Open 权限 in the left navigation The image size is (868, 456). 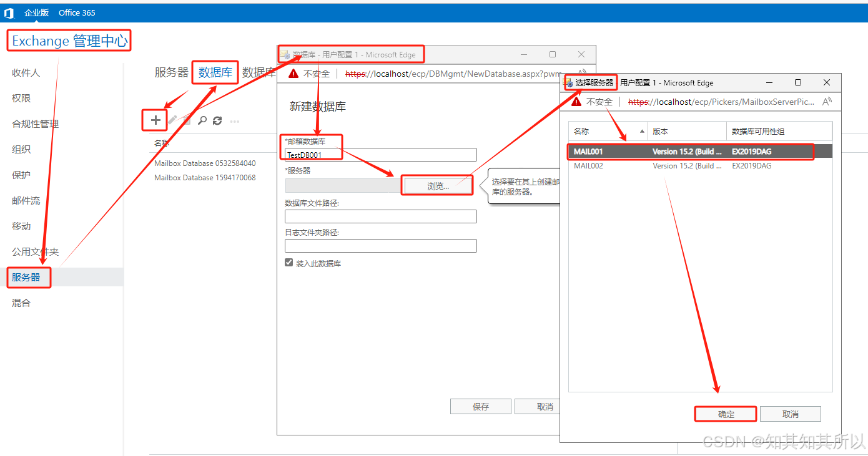pos(21,99)
